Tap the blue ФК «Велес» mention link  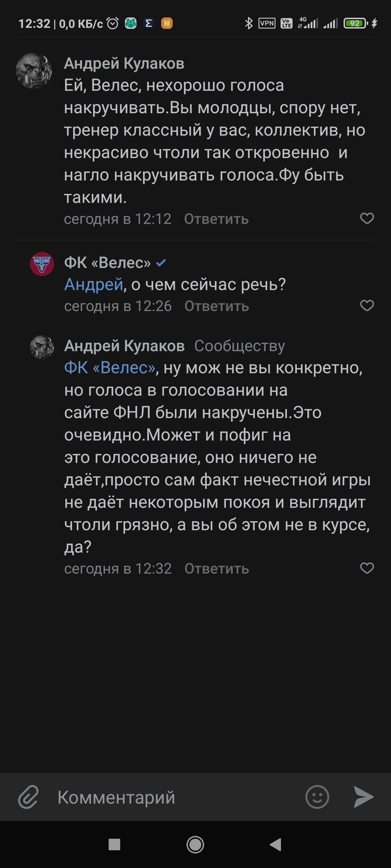[110, 368]
